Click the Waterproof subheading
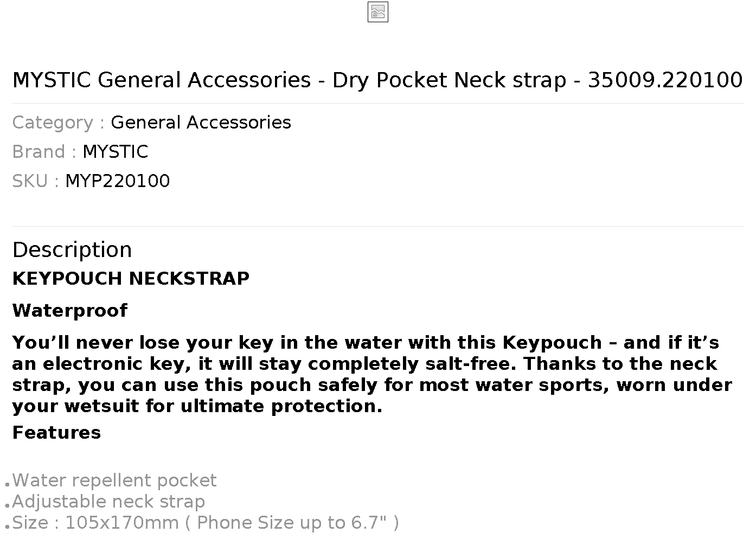The height and width of the screenshot is (545, 756). pyautogui.click(x=70, y=311)
